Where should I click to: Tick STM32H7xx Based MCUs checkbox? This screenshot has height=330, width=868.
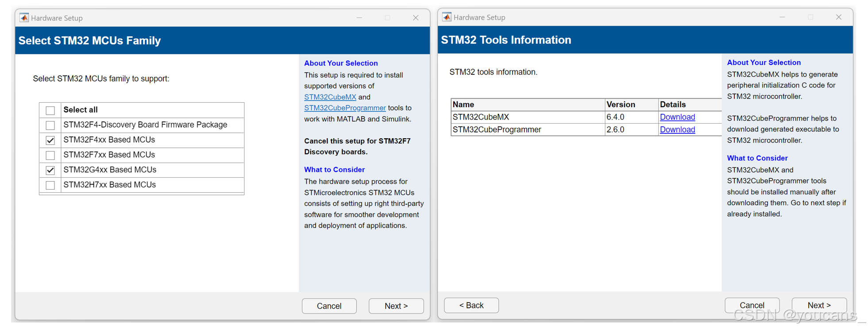point(50,185)
